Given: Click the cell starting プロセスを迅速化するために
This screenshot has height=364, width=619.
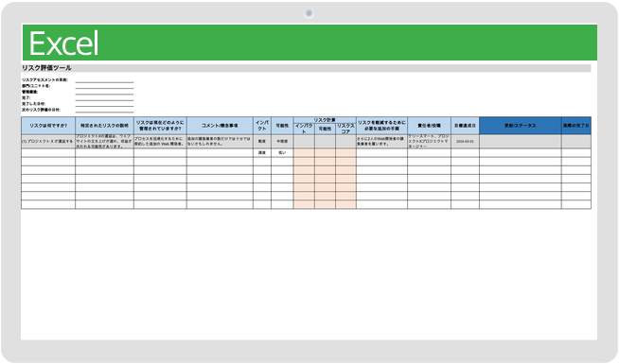Looking at the screenshot, I should pyautogui.click(x=160, y=142).
